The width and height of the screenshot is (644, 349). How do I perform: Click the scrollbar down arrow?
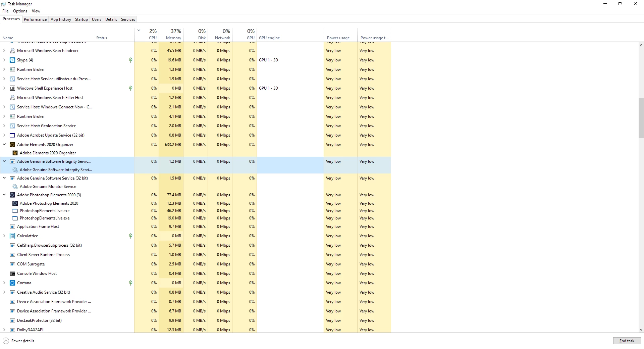click(x=641, y=330)
